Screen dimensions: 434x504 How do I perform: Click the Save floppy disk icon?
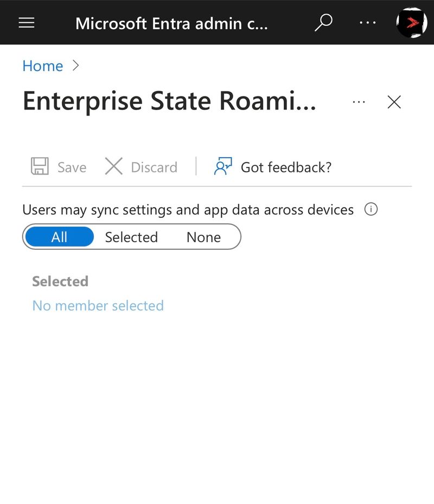[x=40, y=166]
